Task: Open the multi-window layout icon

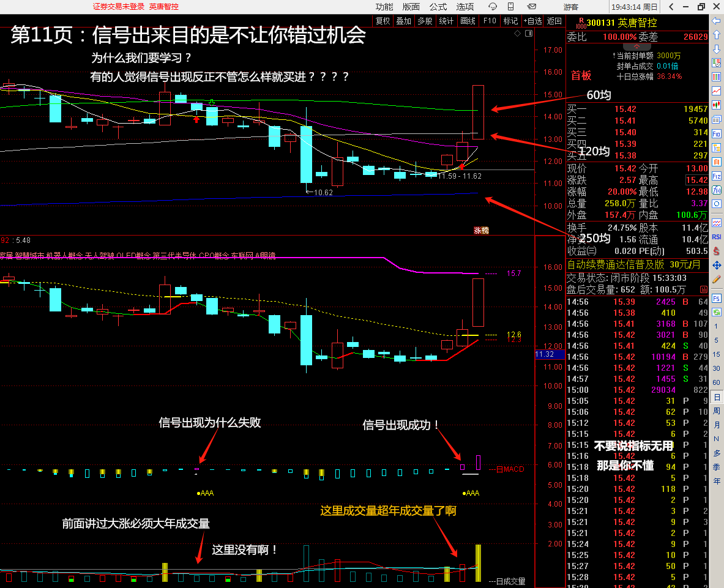Action: [x=716, y=119]
